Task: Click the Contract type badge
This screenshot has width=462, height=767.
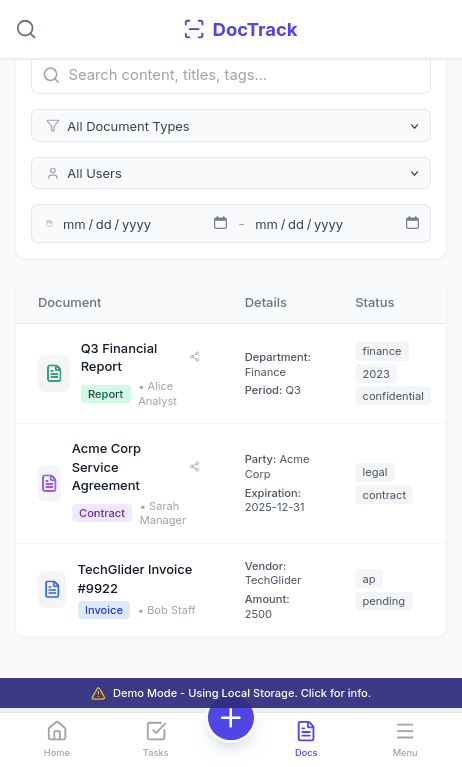Action: coord(102,513)
